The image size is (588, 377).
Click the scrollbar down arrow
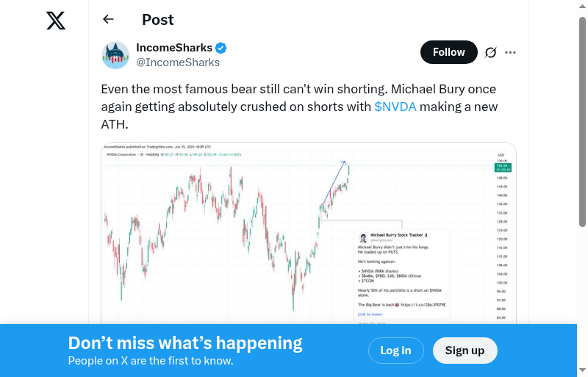[x=582, y=371]
